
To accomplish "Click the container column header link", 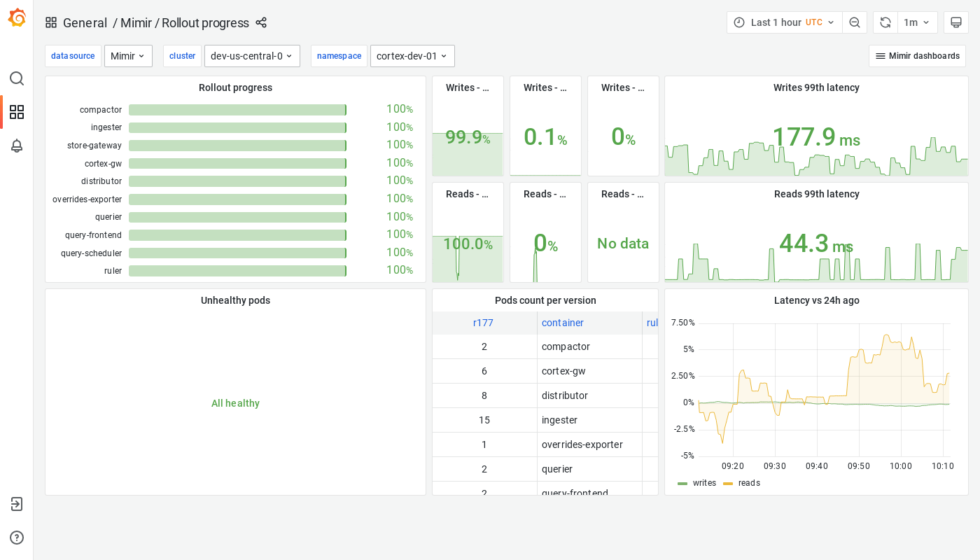I will [562, 323].
